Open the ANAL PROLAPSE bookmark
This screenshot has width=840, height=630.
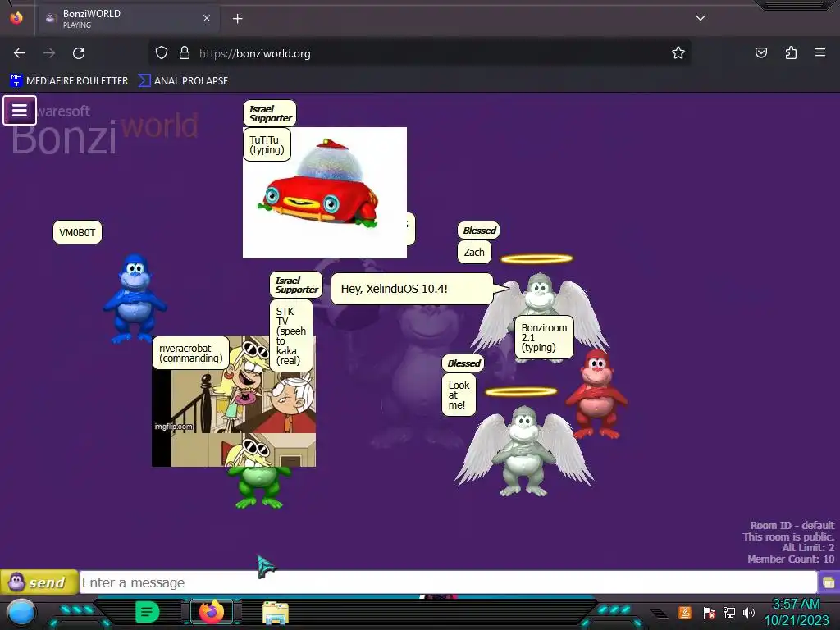(x=183, y=81)
